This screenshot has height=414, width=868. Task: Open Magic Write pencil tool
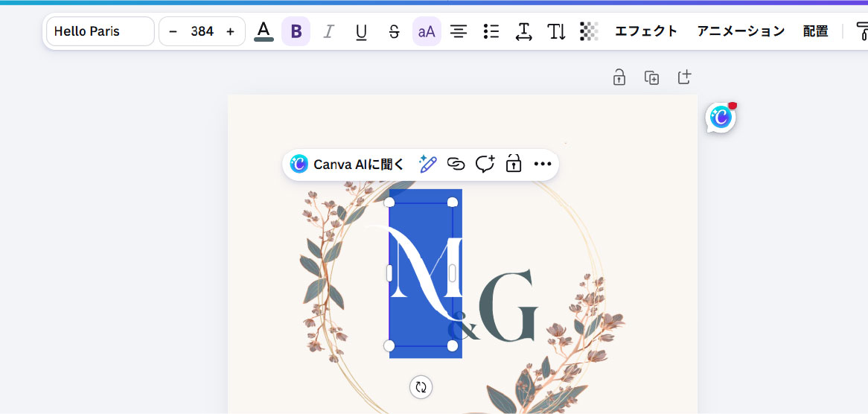pos(427,165)
